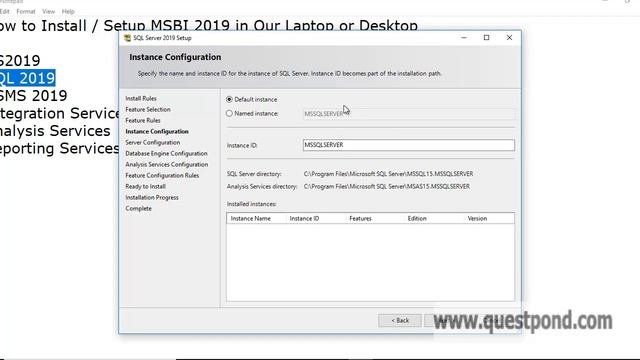Click the Instance ID input field
This screenshot has width=640, height=360.
pos(409,145)
